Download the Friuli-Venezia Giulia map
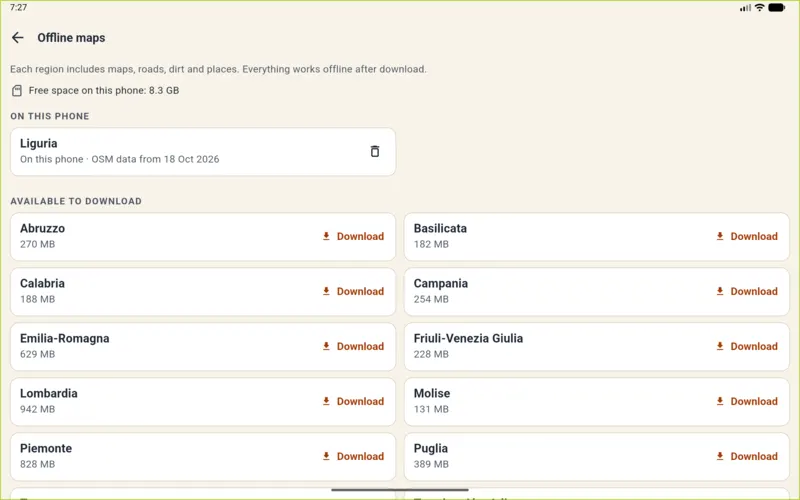The height and width of the screenshot is (500, 800). point(747,346)
